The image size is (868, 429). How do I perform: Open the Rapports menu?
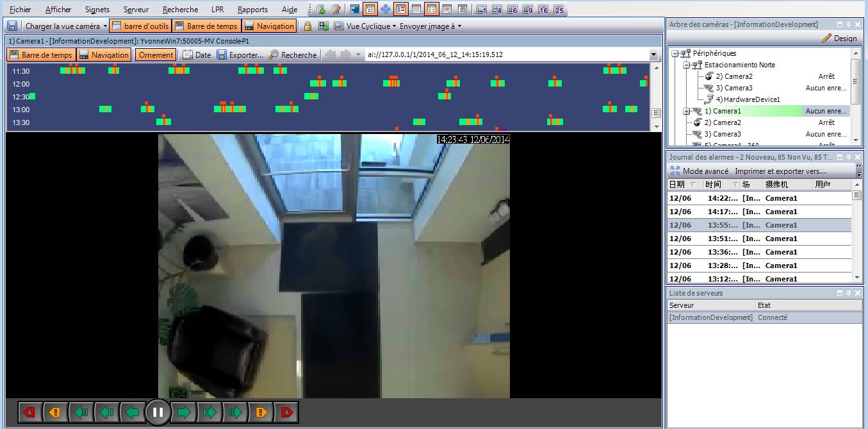[x=252, y=10]
